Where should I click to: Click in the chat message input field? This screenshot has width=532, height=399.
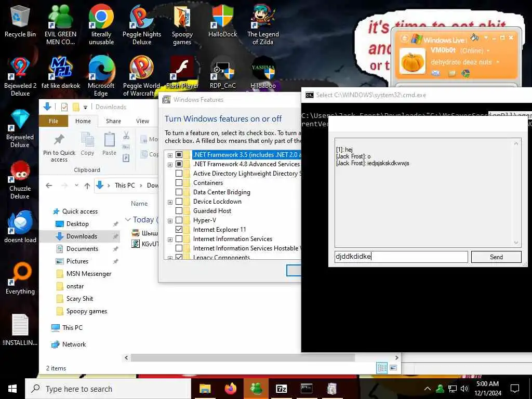coord(401,257)
